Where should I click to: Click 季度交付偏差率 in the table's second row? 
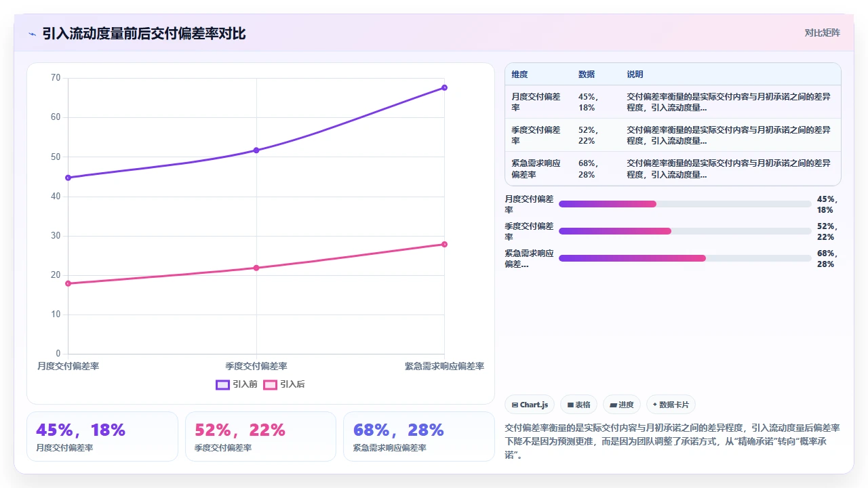click(x=536, y=135)
